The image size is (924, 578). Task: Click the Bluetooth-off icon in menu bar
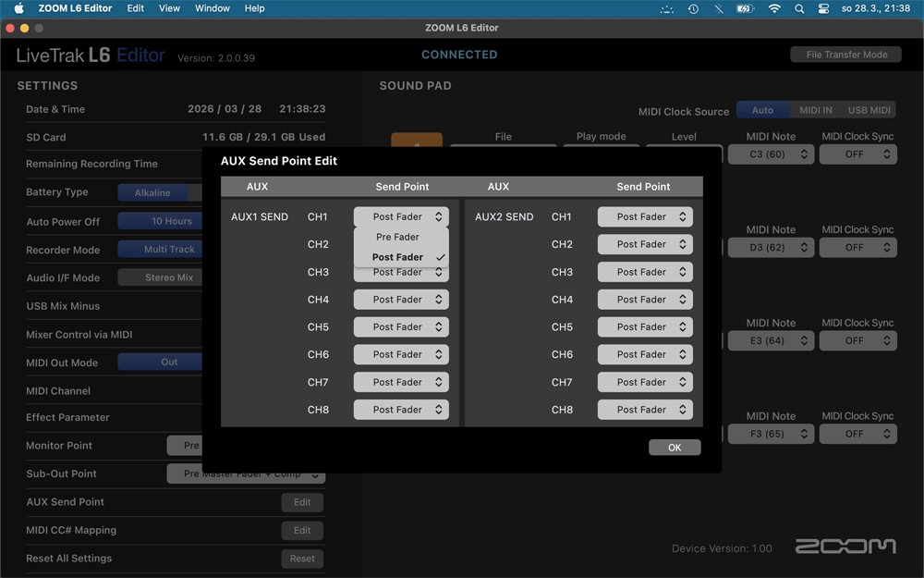pos(718,8)
